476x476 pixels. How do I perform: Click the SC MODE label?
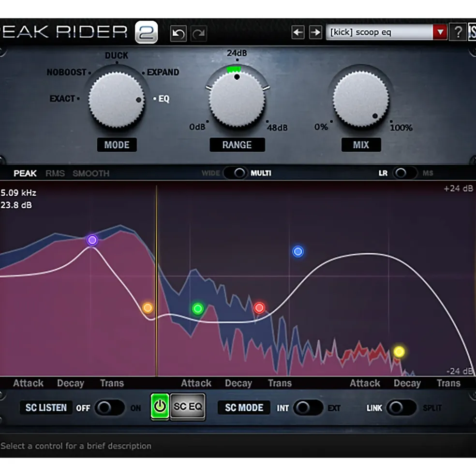click(x=244, y=408)
